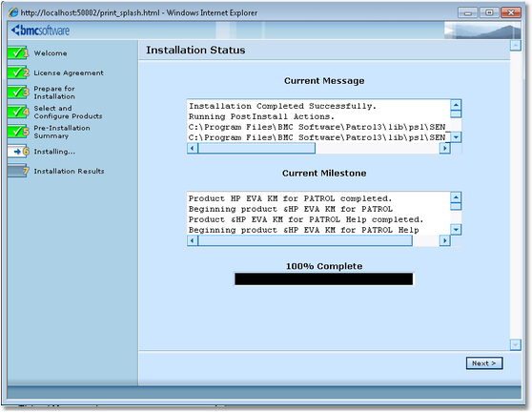Click the 100% Complete label
The height and width of the screenshot is (413, 532).
(324, 266)
